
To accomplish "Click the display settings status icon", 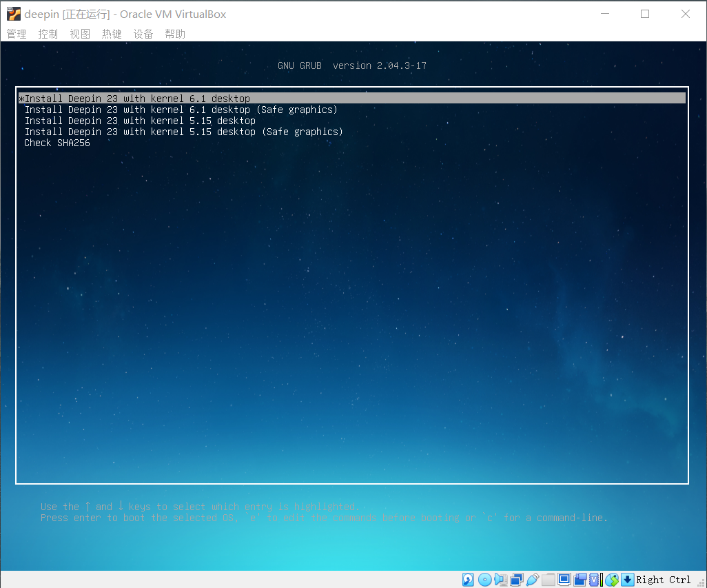I will pos(564,580).
